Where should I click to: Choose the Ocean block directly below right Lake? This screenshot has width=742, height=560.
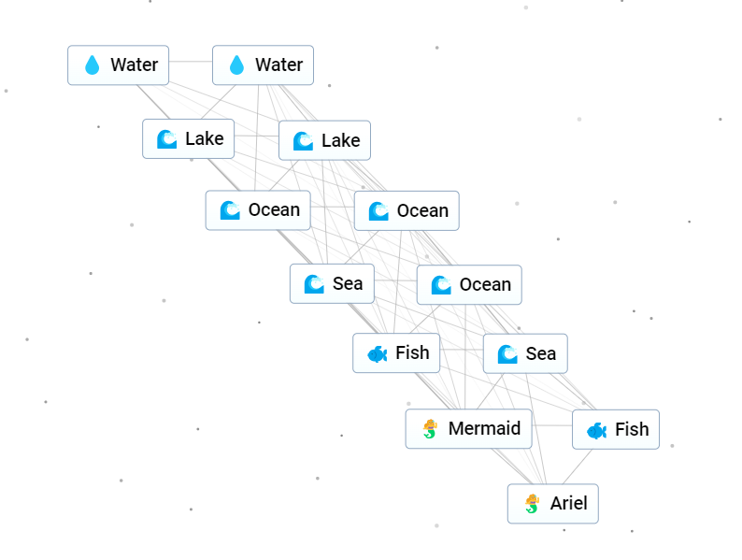[x=407, y=210]
